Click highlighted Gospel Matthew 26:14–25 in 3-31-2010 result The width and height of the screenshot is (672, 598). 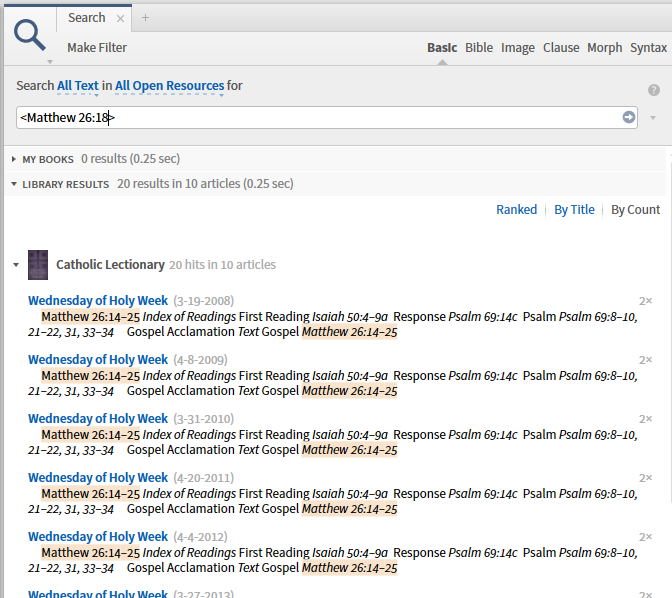click(x=349, y=450)
